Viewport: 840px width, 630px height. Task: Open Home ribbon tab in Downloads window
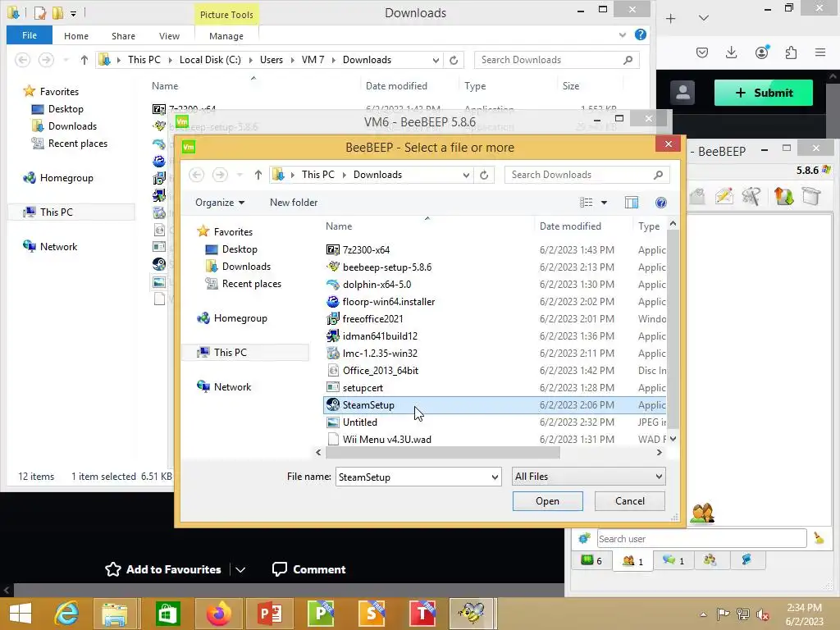click(76, 36)
